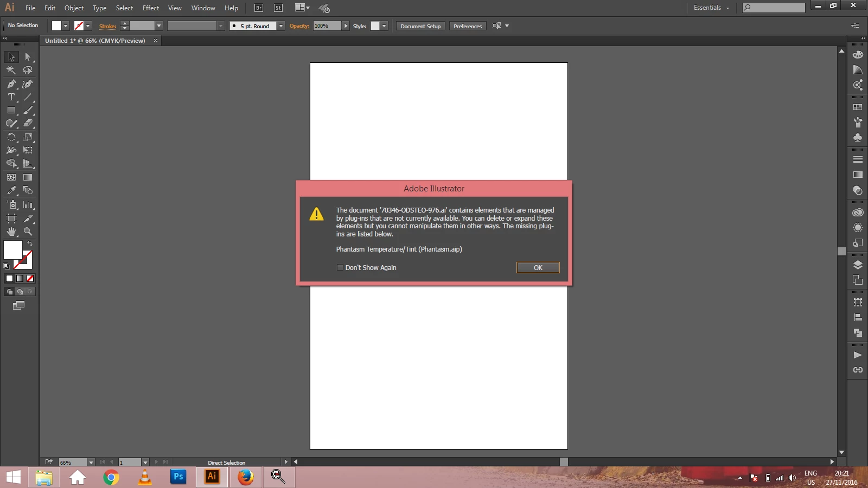Select the Line Segment tool

[x=28, y=97]
